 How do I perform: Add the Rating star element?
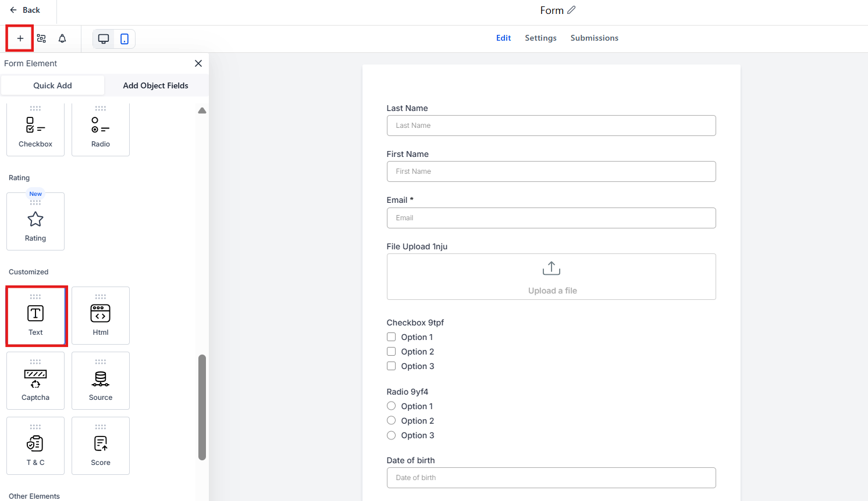[35, 221]
